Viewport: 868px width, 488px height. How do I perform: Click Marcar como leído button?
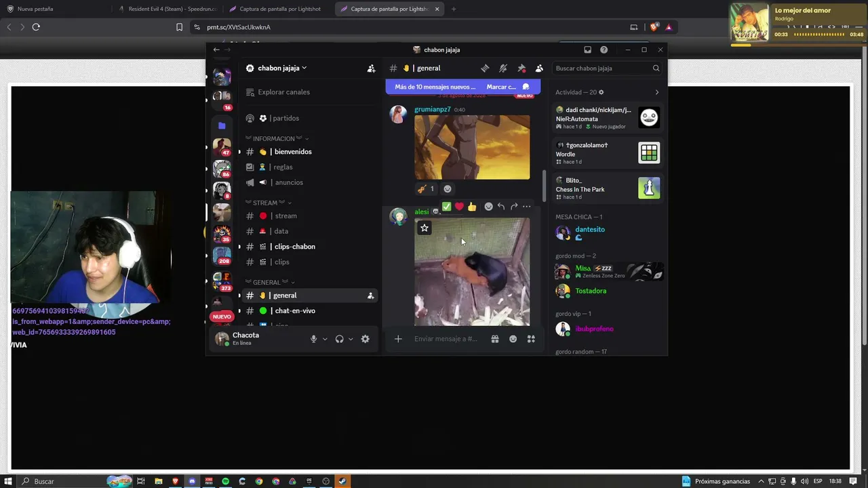pyautogui.click(x=508, y=87)
